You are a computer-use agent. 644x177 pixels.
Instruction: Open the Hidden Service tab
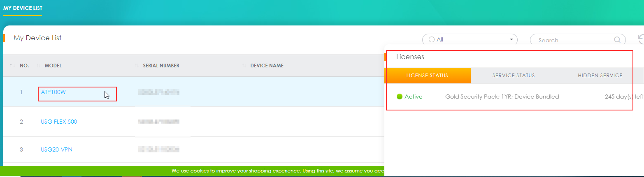pos(600,76)
